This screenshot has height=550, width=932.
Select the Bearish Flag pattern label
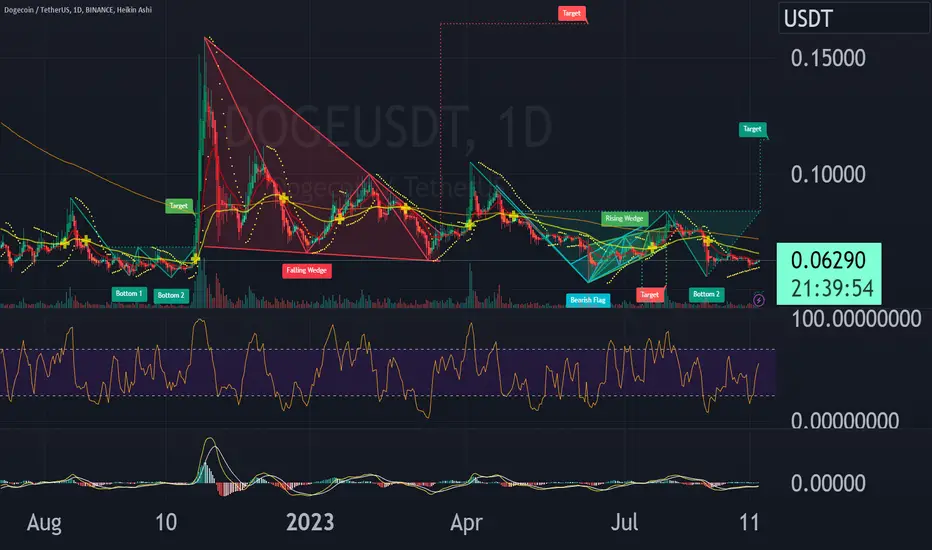click(588, 300)
